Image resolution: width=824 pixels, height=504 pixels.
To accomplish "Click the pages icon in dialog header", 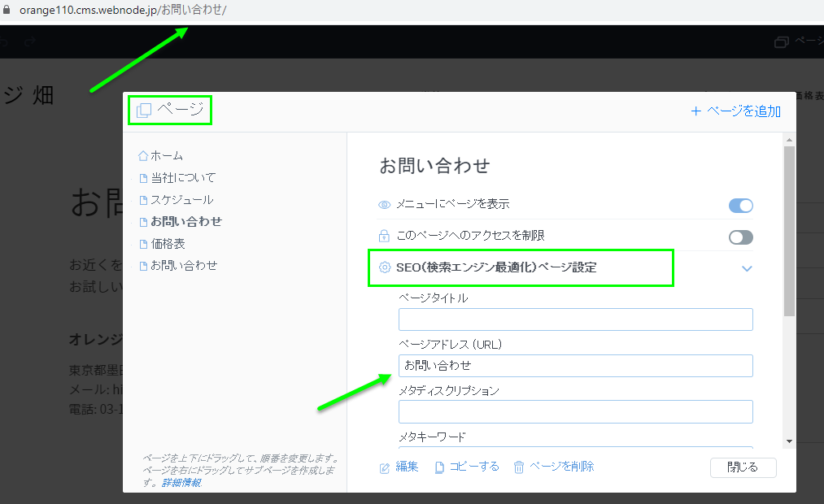I will pos(143,111).
